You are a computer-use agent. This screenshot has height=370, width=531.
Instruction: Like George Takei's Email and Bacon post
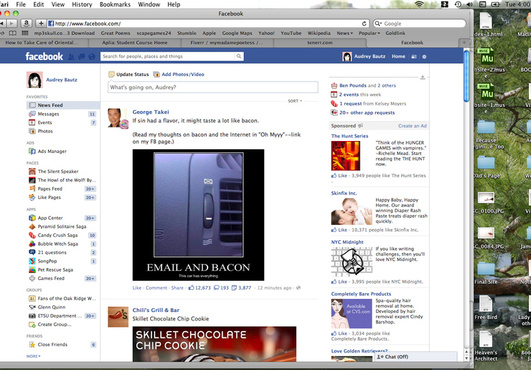click(x=137, y=288)
